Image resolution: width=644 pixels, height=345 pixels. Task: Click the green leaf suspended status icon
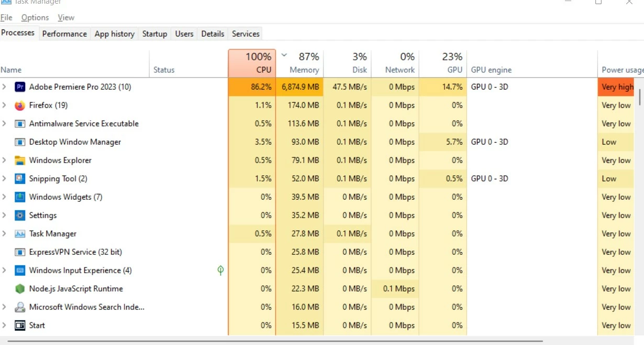(220, 271)
